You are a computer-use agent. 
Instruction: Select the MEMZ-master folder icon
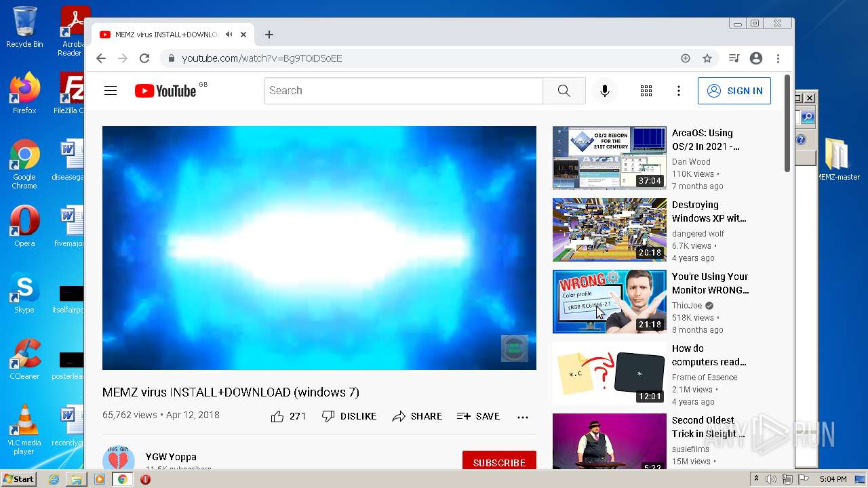pyautogui.click(x=838, y=159)
